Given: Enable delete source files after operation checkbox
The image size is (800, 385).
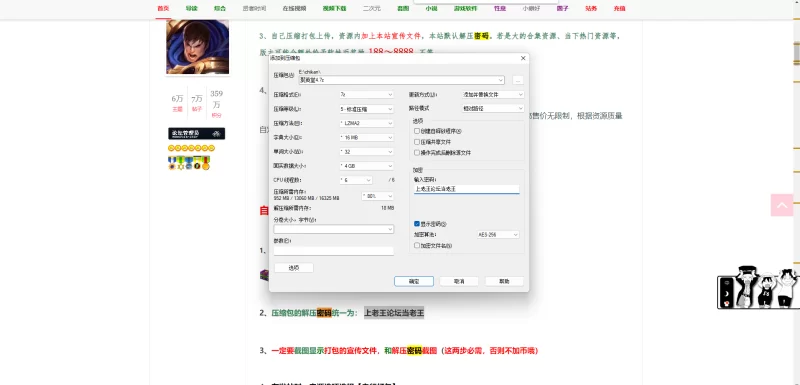Looking at the screenshot, I should [x=417, y=152].
